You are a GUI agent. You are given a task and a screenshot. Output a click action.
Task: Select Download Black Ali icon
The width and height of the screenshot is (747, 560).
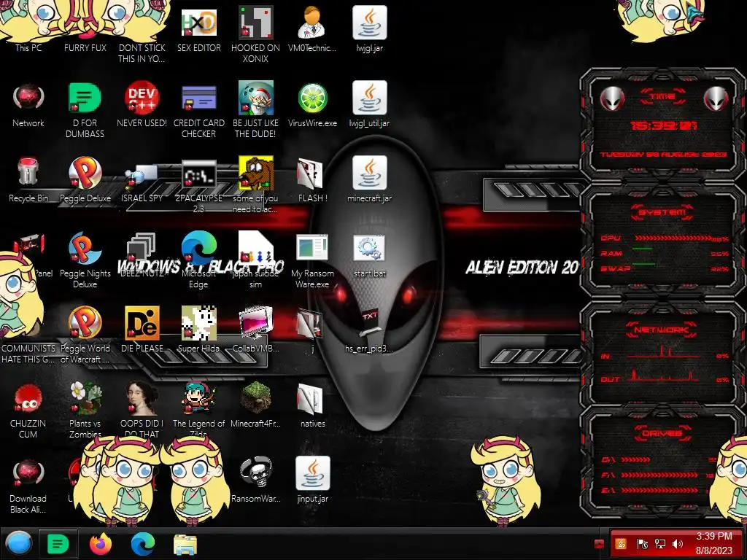(28, 486)
